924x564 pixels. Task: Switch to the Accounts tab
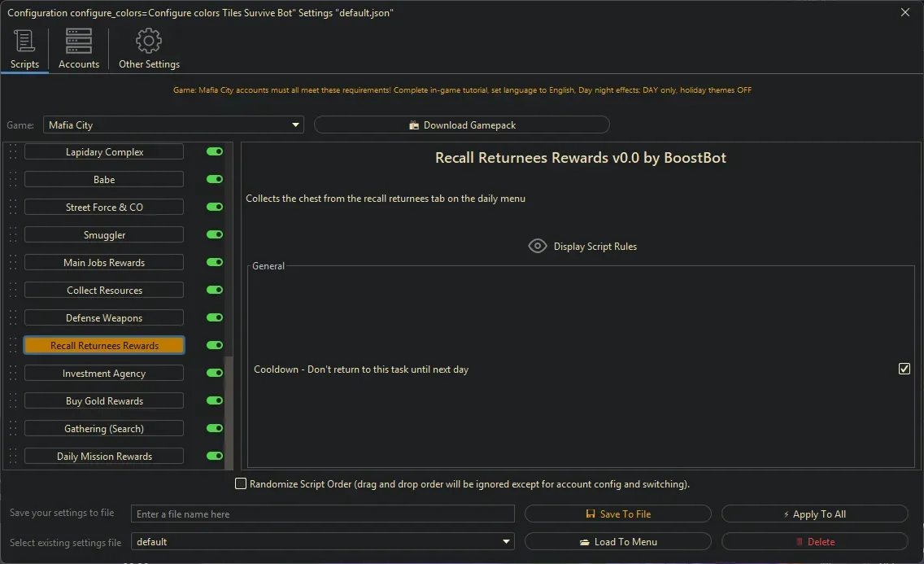pos(78,49)
